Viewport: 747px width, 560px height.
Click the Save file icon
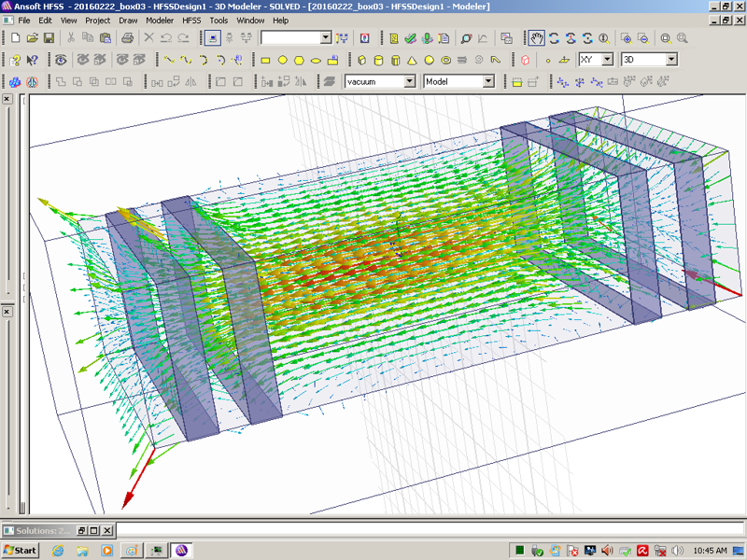point(49,38)
